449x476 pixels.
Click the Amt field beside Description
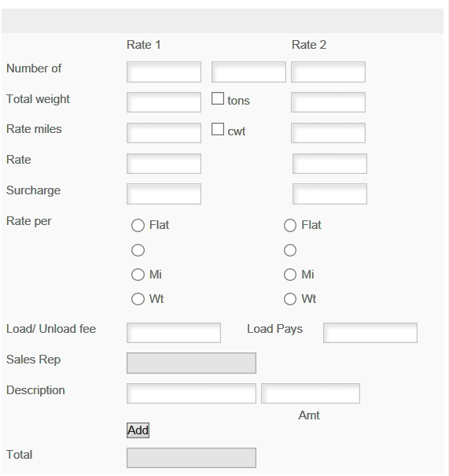tap(311, 393)
